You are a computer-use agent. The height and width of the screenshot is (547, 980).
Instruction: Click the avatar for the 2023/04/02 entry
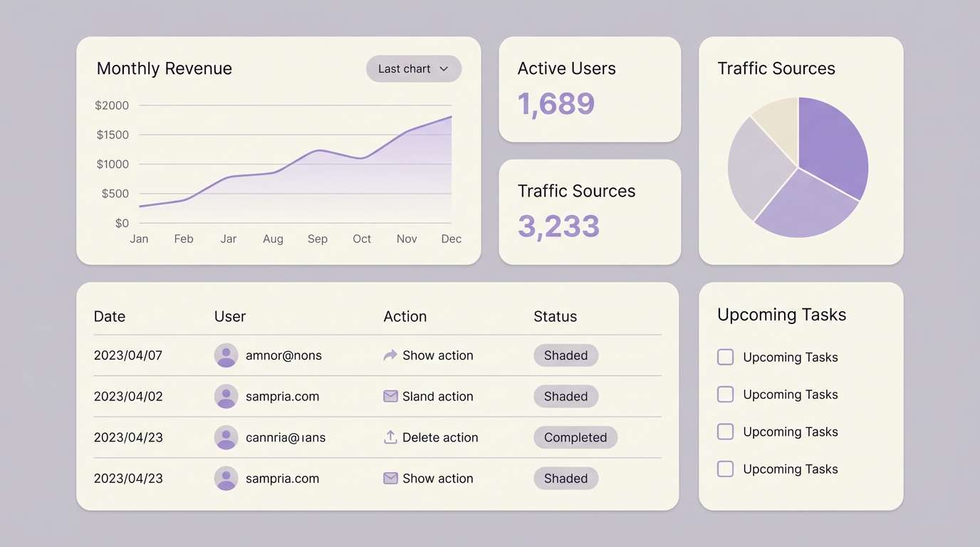click(226, 396)
